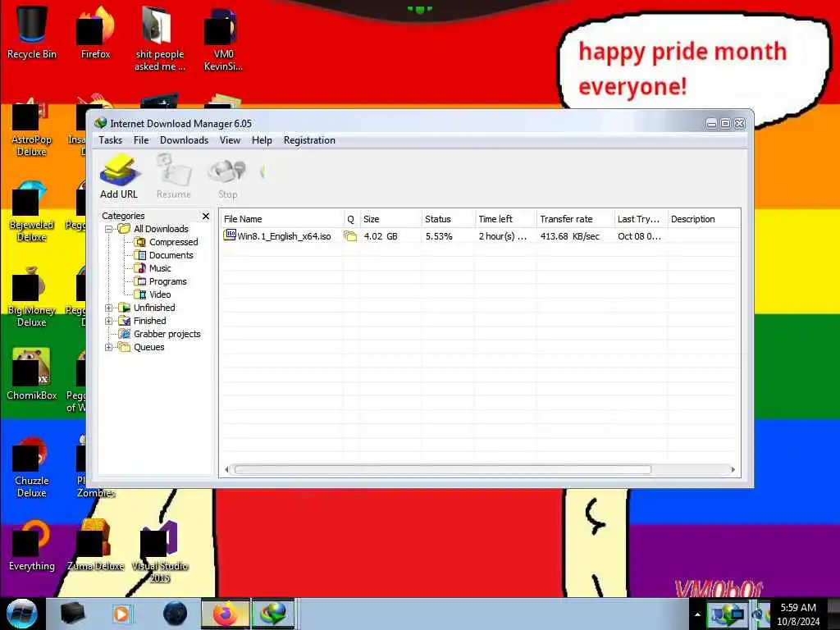Select the Programs category
This screenshot has height=630, width=840.
pos(167,281)
